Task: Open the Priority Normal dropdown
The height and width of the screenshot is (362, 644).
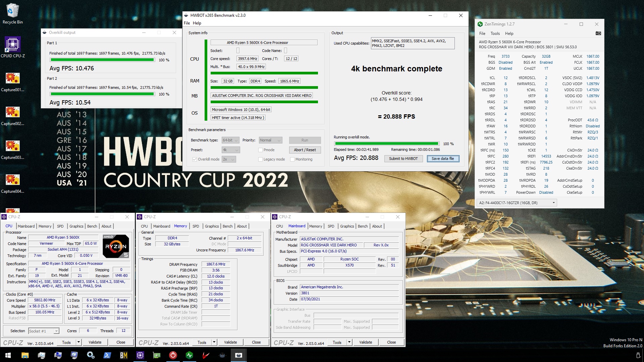Action: coord(271,140)
